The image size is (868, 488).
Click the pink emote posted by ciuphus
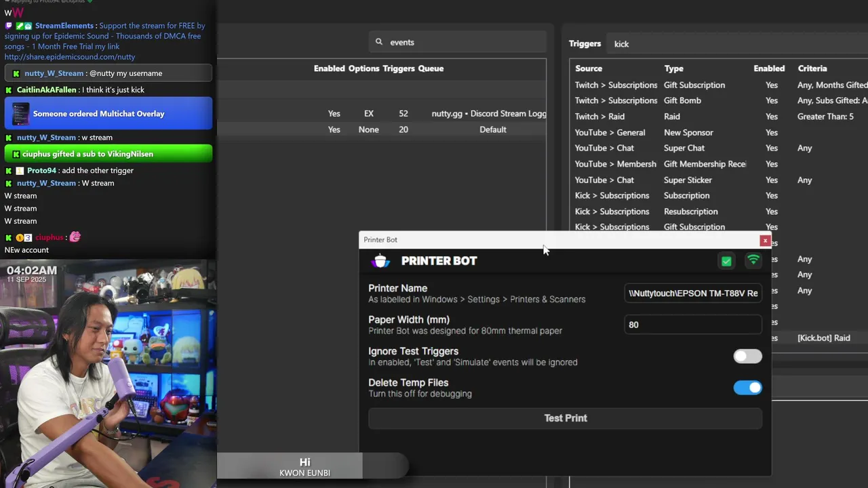point(75,237)
